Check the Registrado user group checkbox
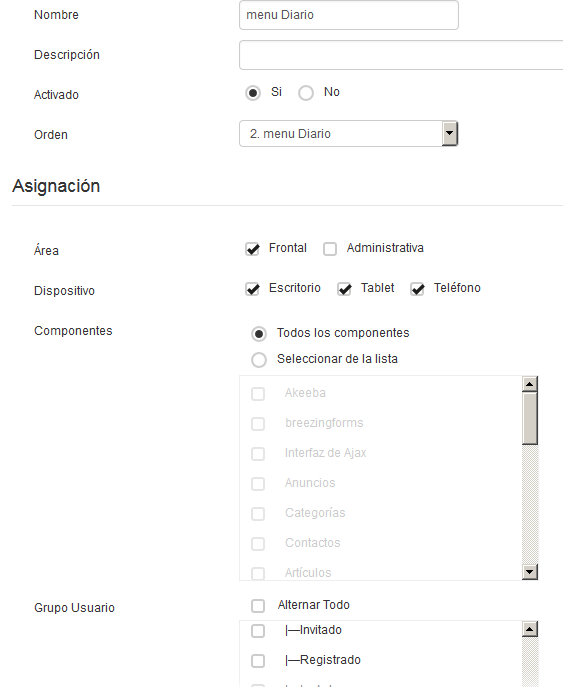This screenshot has height=687, width=563. coord(258,661)
